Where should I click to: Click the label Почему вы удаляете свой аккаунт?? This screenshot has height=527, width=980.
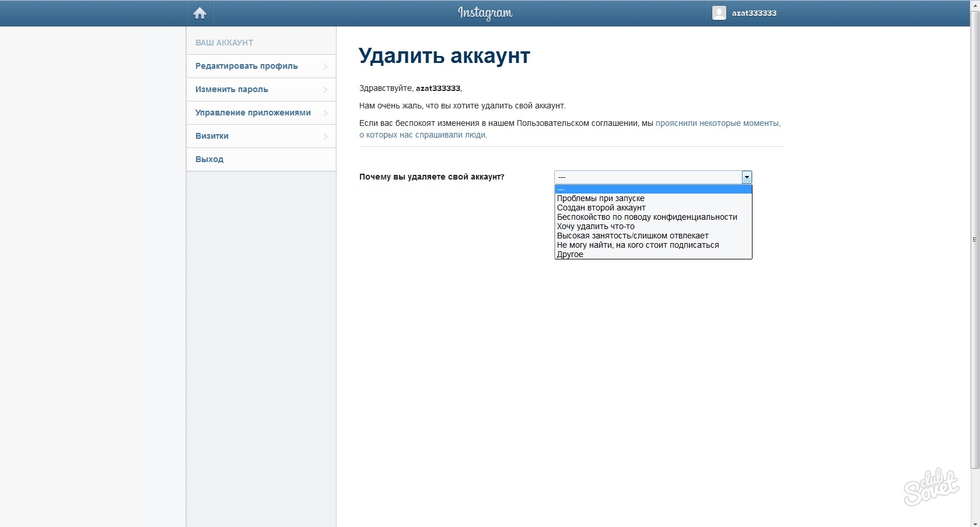432,177
